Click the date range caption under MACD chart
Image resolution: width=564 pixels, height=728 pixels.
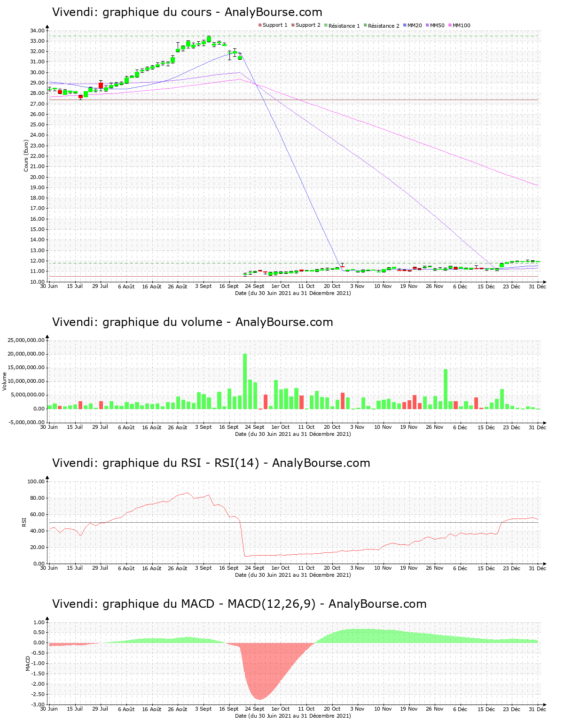coord(293,716)
